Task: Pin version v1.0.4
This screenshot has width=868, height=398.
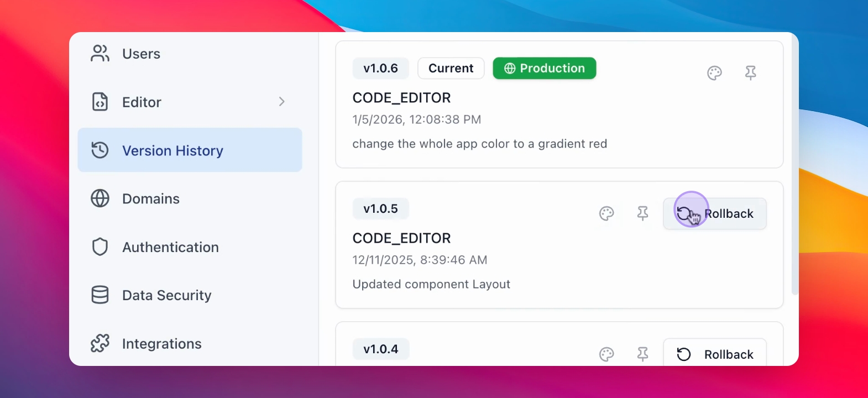Action: 642,354
